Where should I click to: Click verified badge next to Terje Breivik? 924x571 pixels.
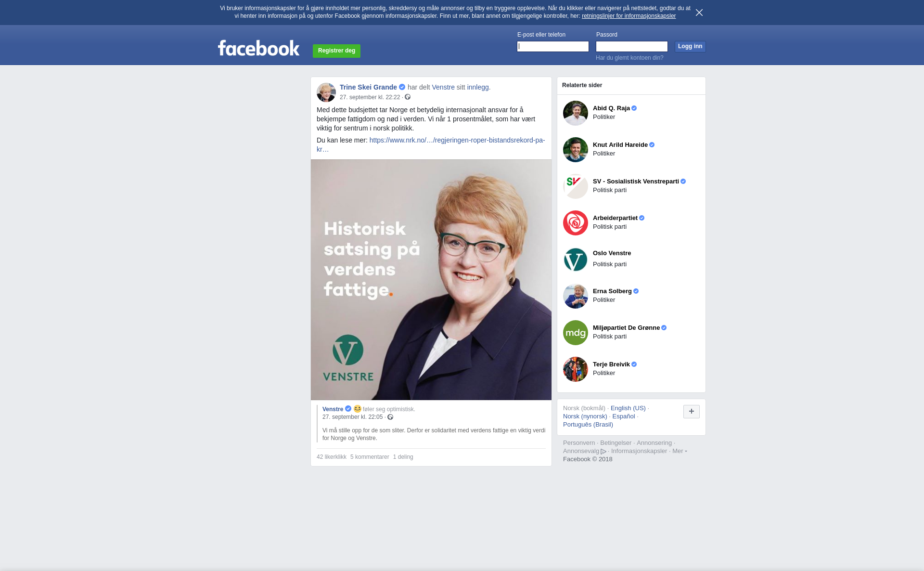pos(634,364)
